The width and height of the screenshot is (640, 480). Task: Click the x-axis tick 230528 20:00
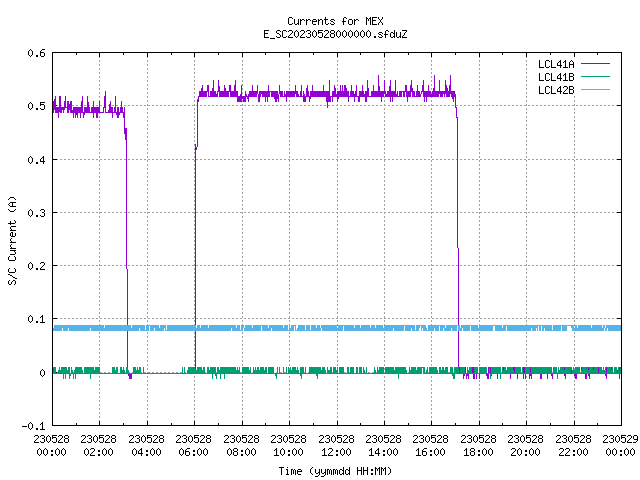tap(525, 445)
